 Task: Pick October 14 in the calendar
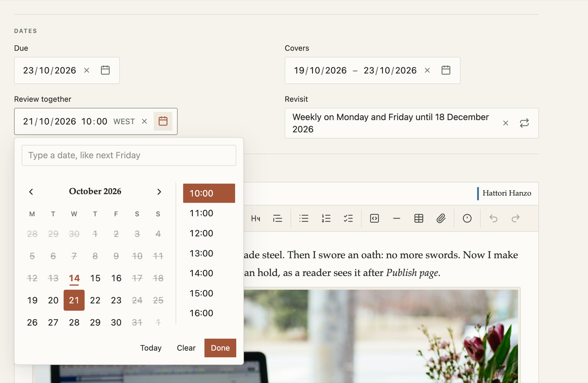coord(74,278)
